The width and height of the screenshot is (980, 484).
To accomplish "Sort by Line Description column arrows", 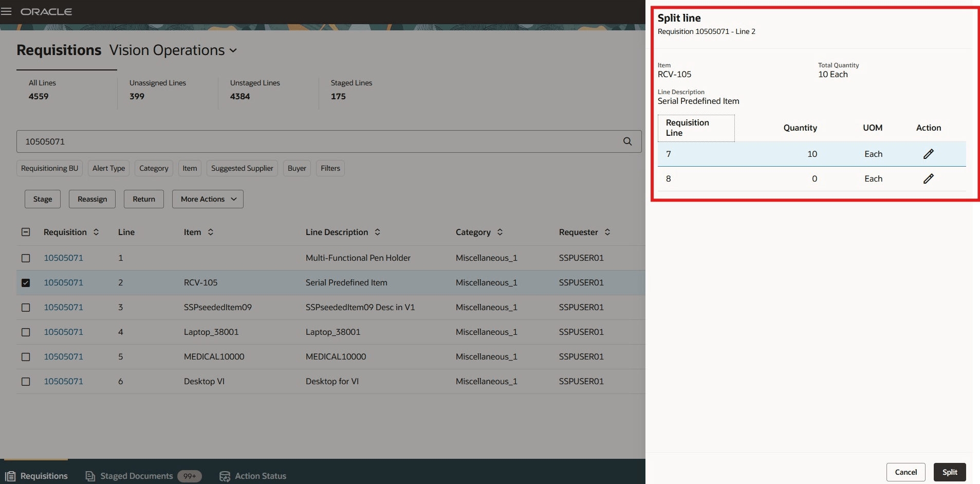I will coord(377,232).
